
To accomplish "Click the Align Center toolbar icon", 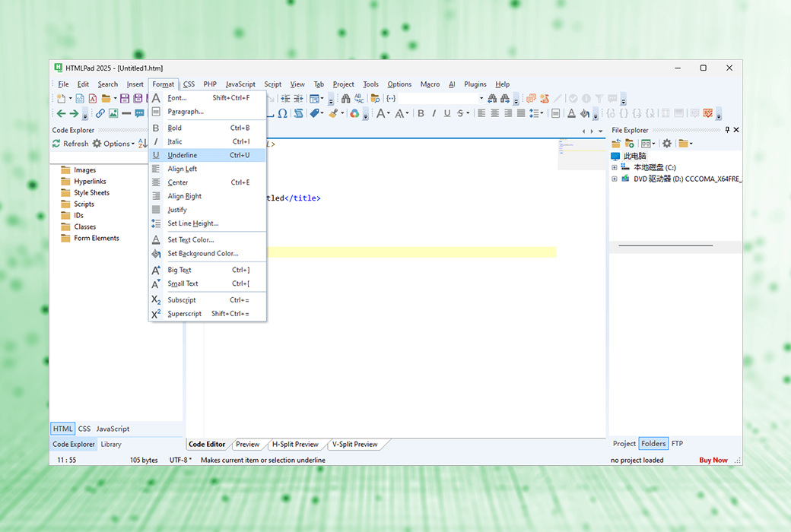I will click(495, 113).
